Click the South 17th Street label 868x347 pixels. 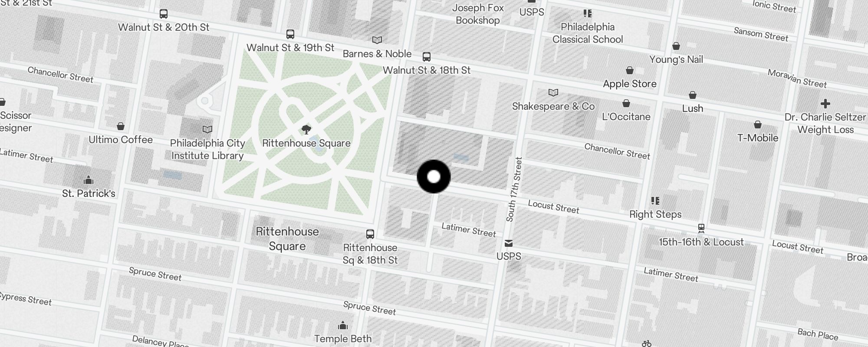click(x=514, y=190)
